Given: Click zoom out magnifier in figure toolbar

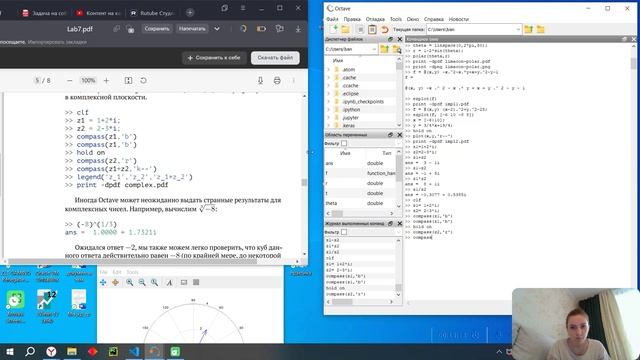Looking at the screenshot, I should coord(142,282).
